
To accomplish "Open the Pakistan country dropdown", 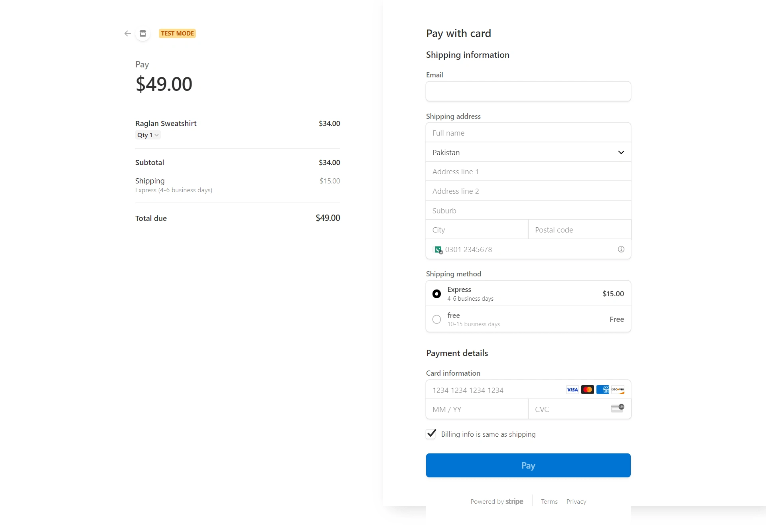I will click(x=528, y=152).
